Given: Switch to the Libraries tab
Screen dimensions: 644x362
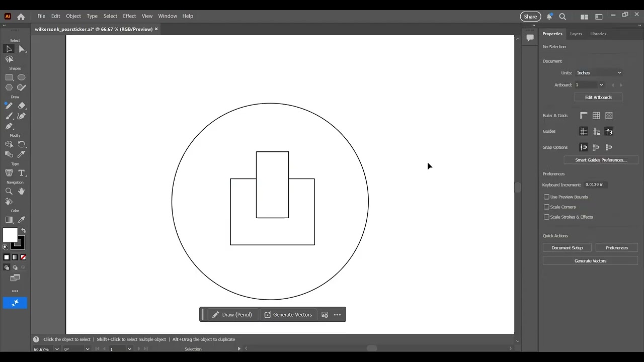Looking at the screenshot, I should [x=598, y=34].
